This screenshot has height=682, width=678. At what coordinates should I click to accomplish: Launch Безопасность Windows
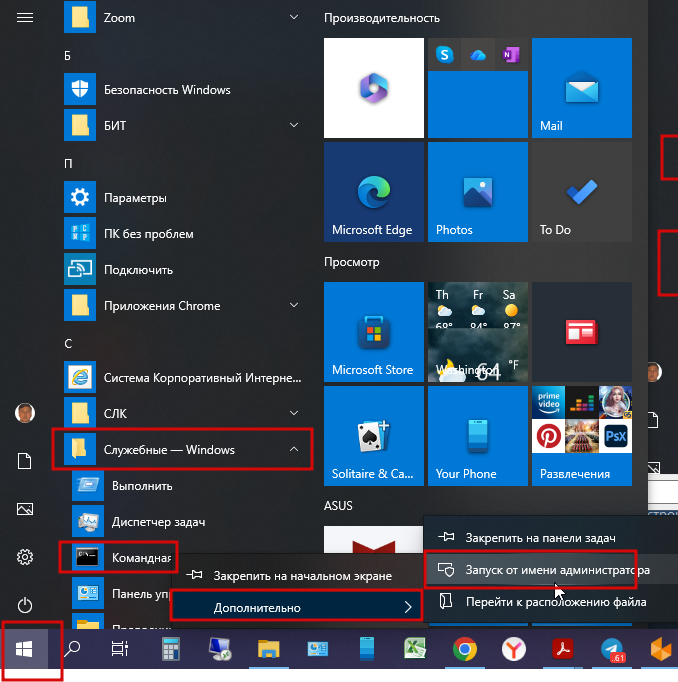point(183,90)
